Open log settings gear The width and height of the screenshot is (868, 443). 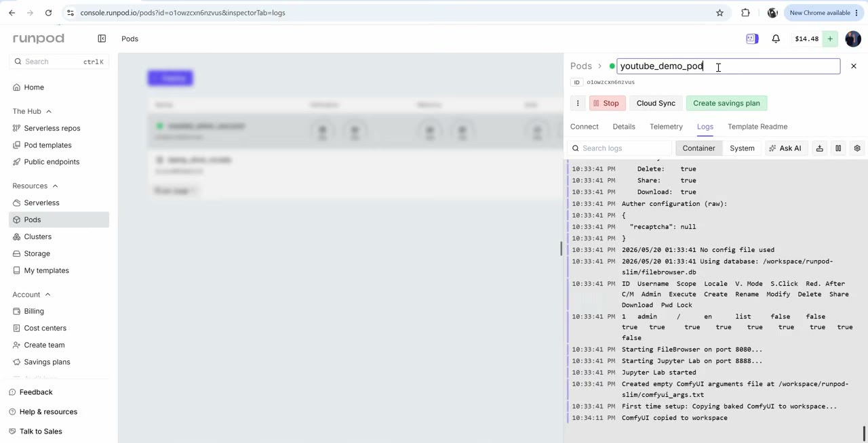[x=857, y=148]
